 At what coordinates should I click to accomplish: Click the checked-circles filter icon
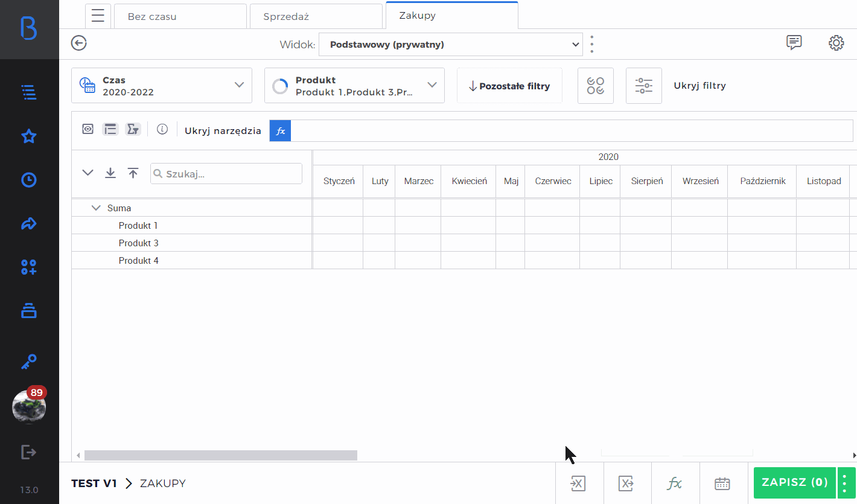596,86
